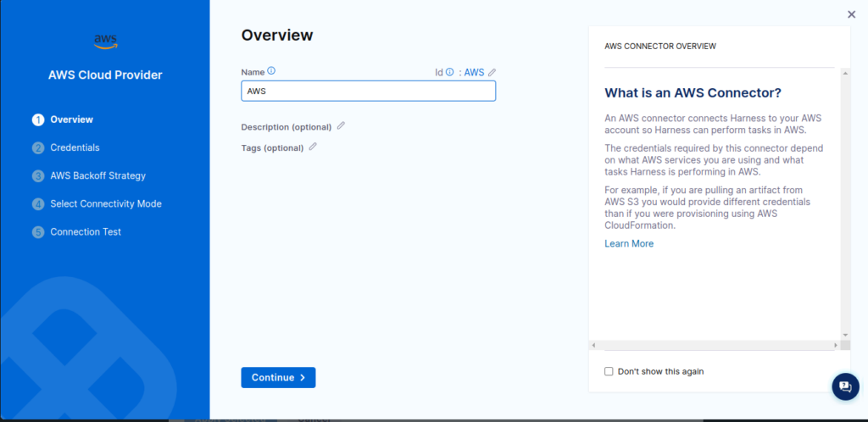Click the help panel vertical scrollbar
868x422 pixels.
point(844,203)
